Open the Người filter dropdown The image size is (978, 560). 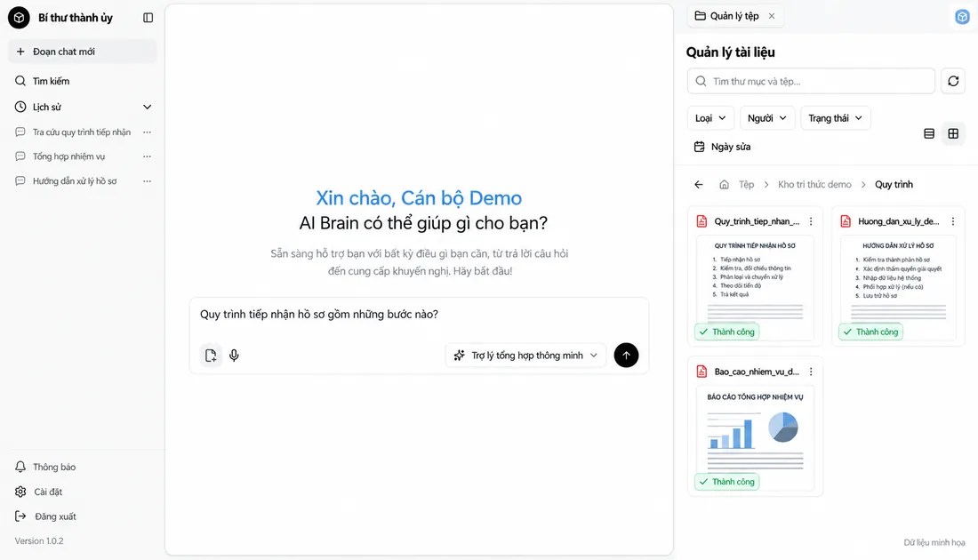click(x=767, y=118)
